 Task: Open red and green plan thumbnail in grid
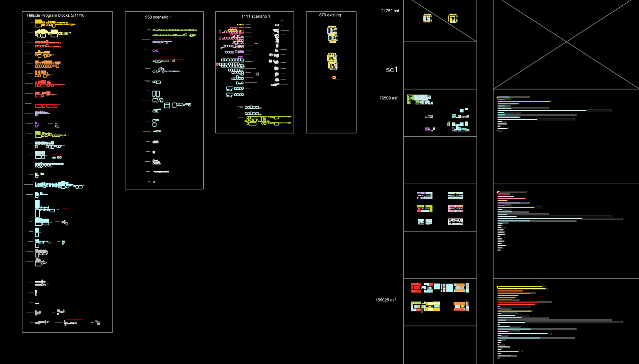(x=425, y=209)
